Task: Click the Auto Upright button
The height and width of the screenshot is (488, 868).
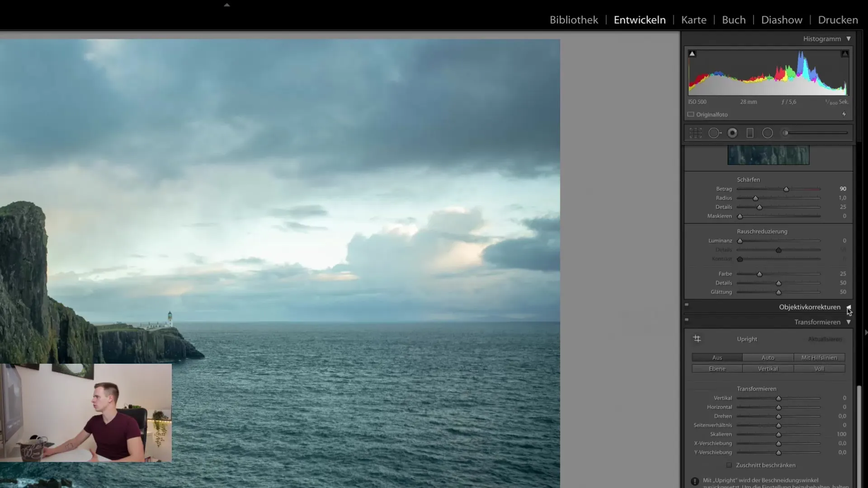Action: [x=768, y=357]
